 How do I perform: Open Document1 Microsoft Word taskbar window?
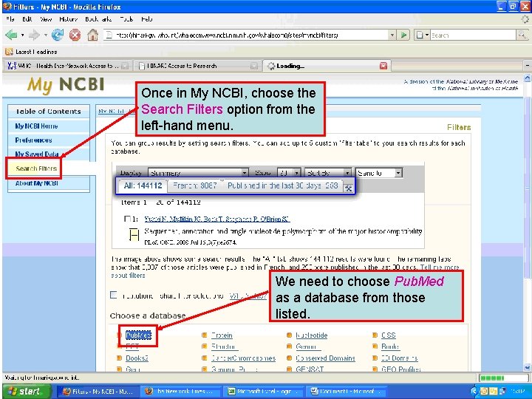pyautogui.click(x=347, y=392)
